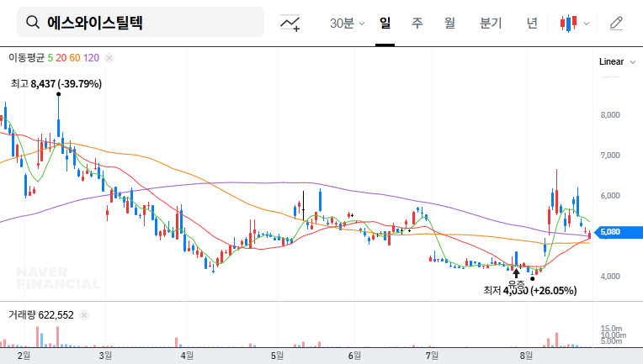Click the 7,000 price axis label
This screenshot has height=364, width=643.
point(610,156)
